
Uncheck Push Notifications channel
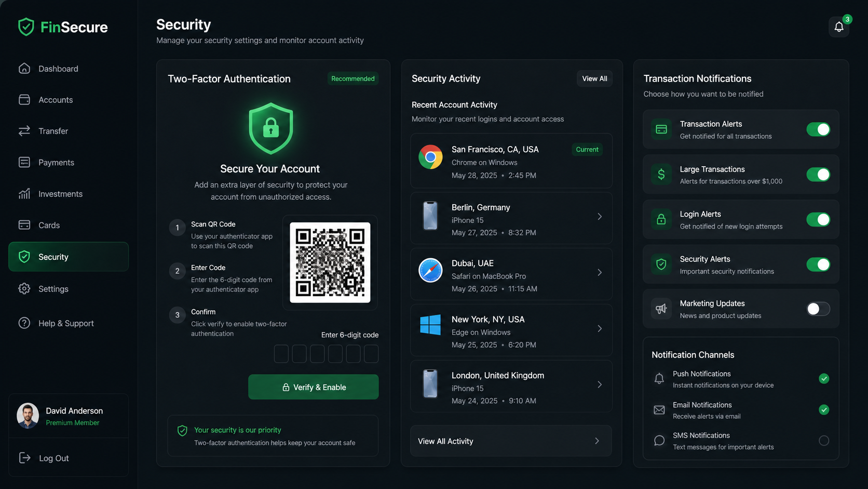824,379
